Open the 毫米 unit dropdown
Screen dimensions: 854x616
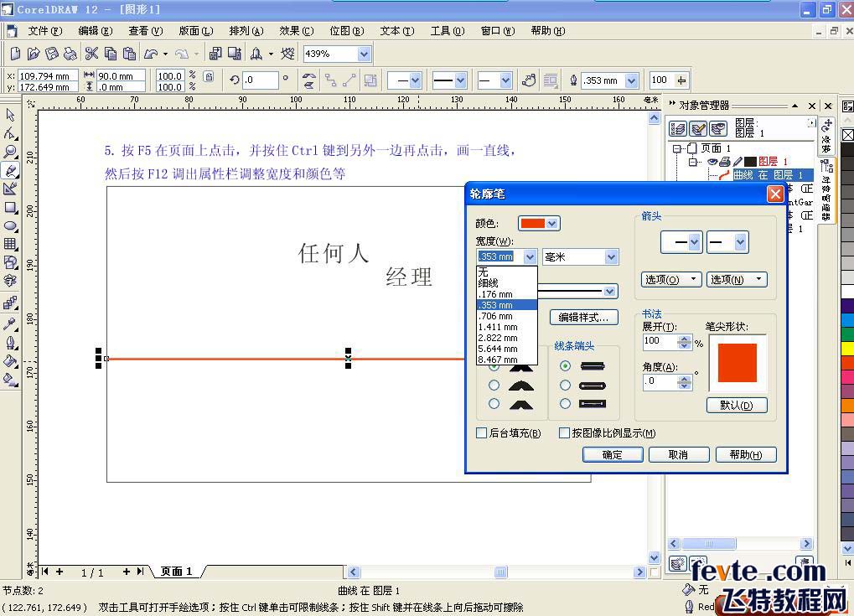tap(611, 256)
